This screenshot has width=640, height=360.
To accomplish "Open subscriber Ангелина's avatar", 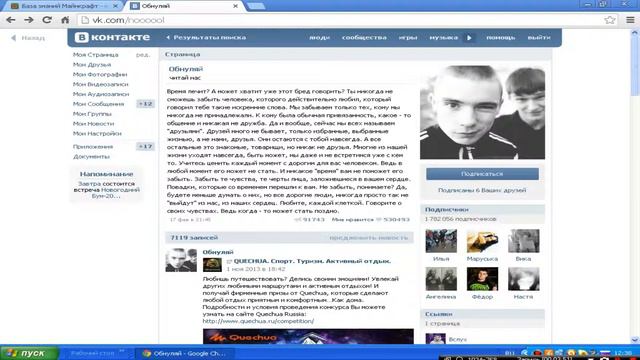I will [x=441, y=279].
